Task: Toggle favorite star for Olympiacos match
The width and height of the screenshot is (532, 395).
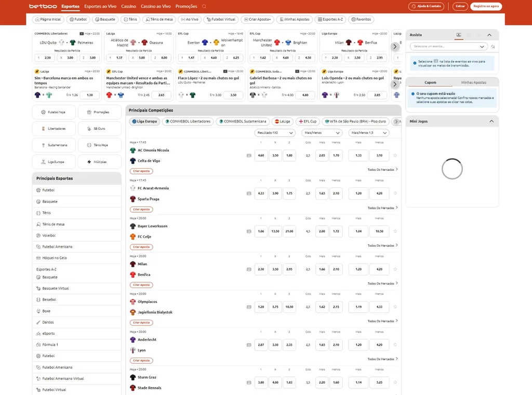Action: (395, 307)
